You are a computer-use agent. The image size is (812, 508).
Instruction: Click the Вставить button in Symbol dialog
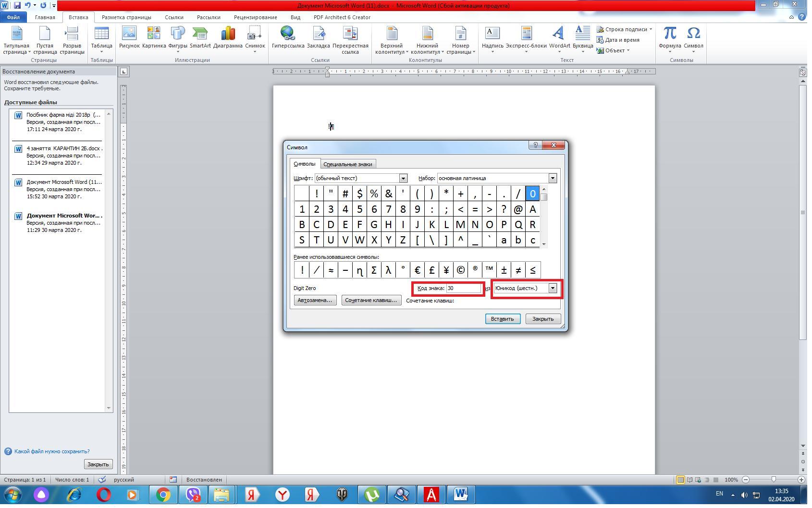tap(503, 319)
